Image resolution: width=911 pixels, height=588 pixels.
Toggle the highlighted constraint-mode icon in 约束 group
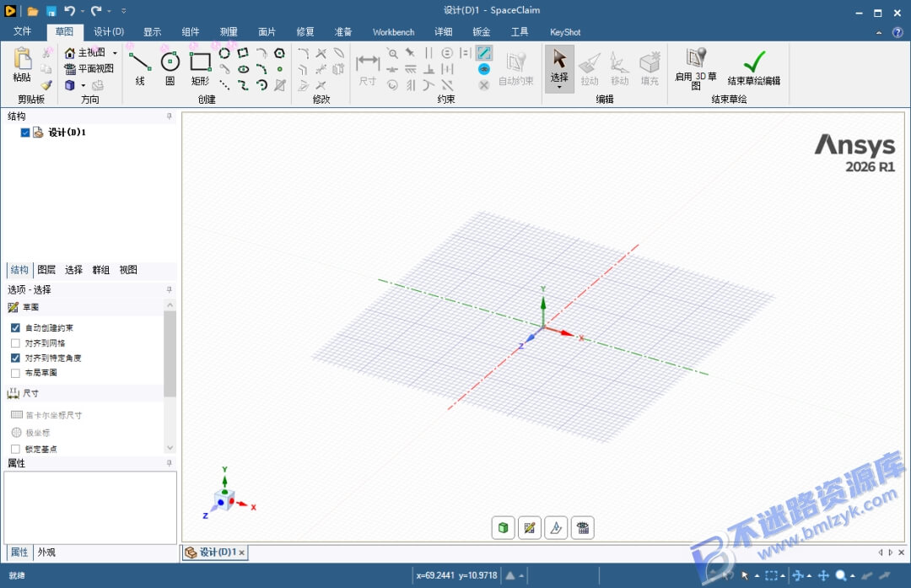(484, 53)
